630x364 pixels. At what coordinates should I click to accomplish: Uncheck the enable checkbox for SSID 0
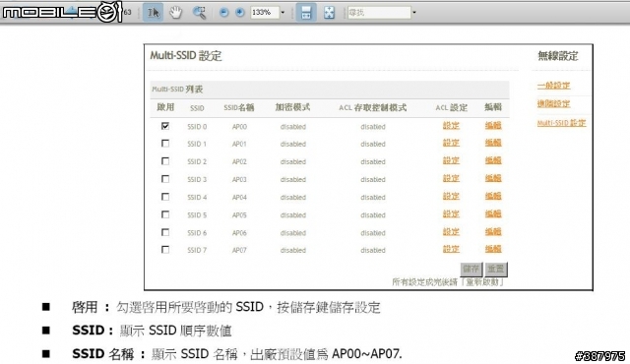click(x=165, y=126)
